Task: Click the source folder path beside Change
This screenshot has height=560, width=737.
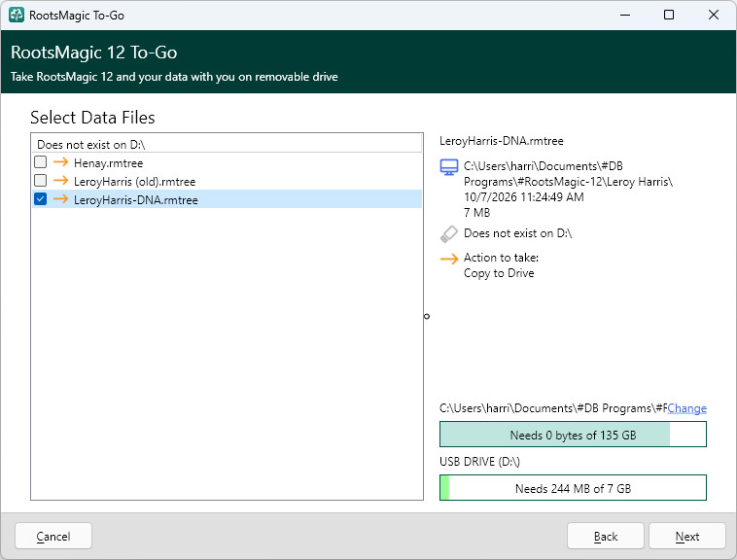Action: tap(553, 408)
